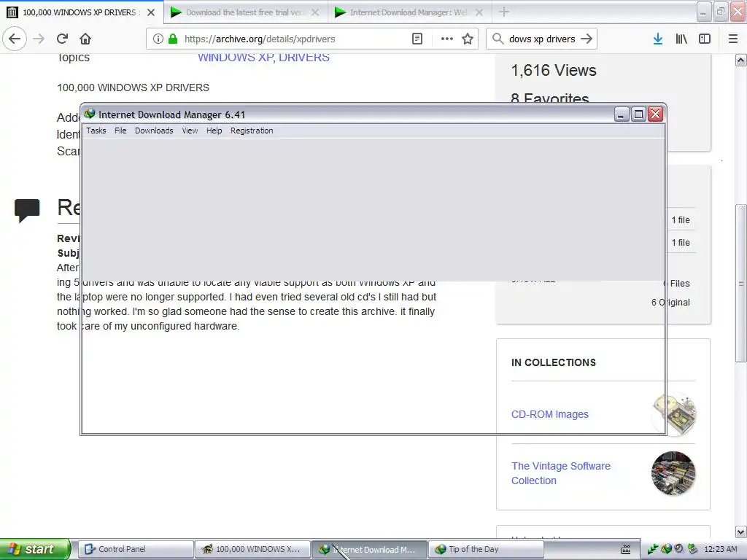747x560 pixels.
Task: Open the Registration menu in IDM
Action: pos(252,131)
